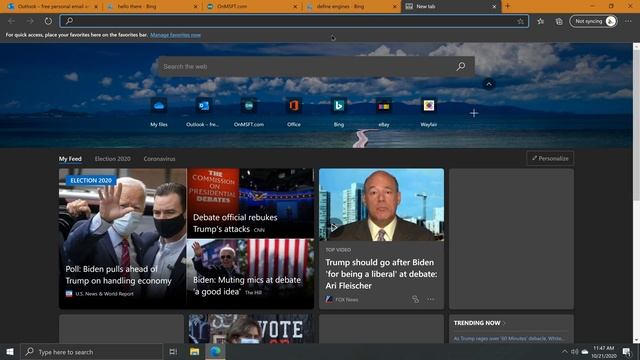
Task: Open File Explorer from the taskbar
Action: (x=194, y=352)
